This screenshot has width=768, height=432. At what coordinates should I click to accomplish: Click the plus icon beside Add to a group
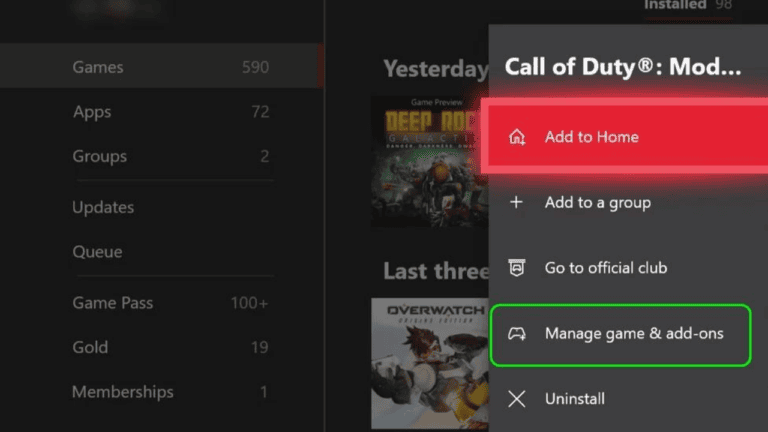coord(516,202)
